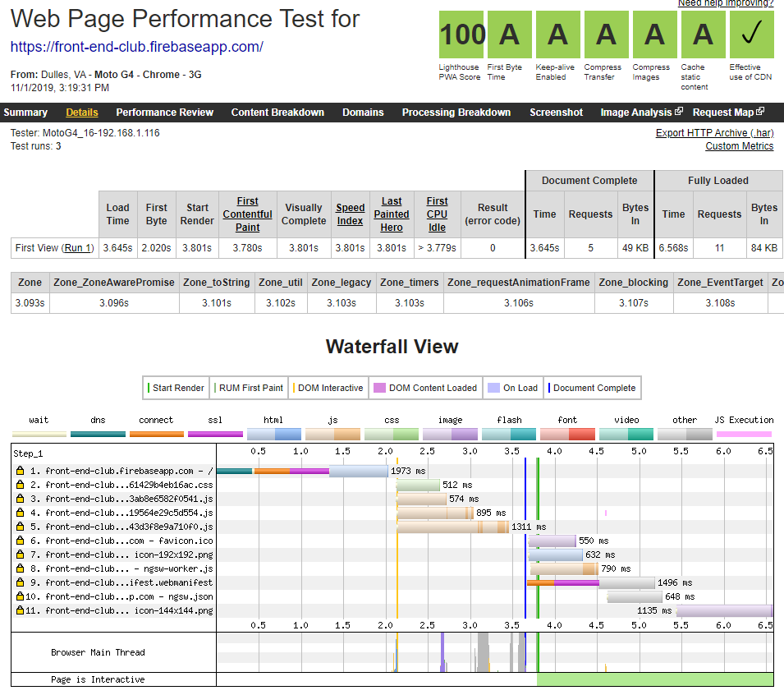Image resolution: width=784 pixels, height=695 pixels.
Task: Click the Start Render legend entry
Action: coord(176,388)
